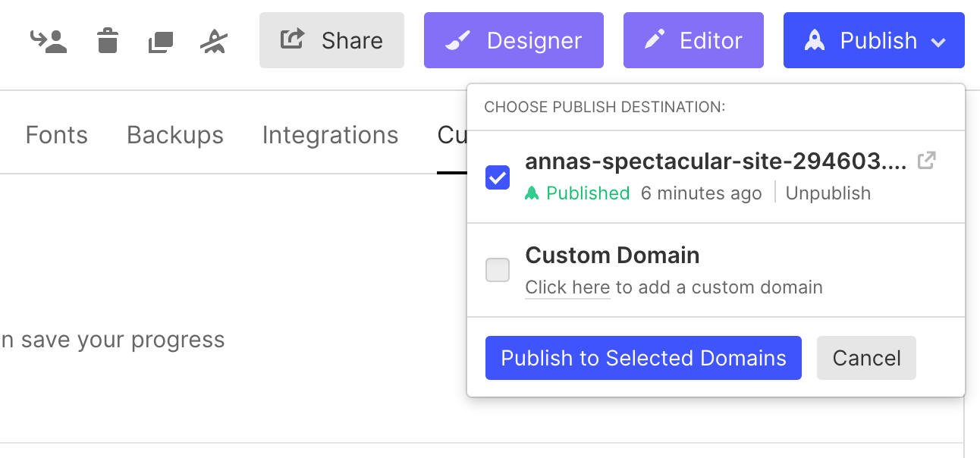Switch to the Backups tab

[175, 135]
